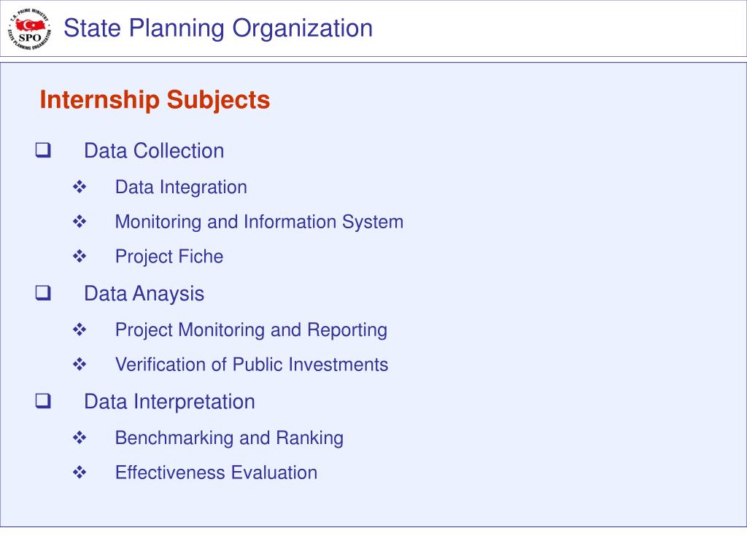Select the State Planning Organization title
This screenshot has width=747, height=560.
click(218, 28)
